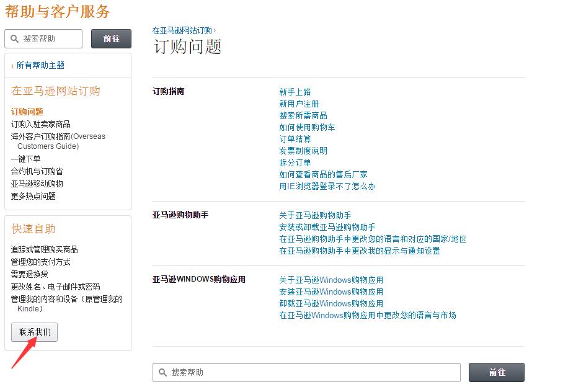
Task: Open the 搜索所需商品 link
Action: (x=303, y=115)
